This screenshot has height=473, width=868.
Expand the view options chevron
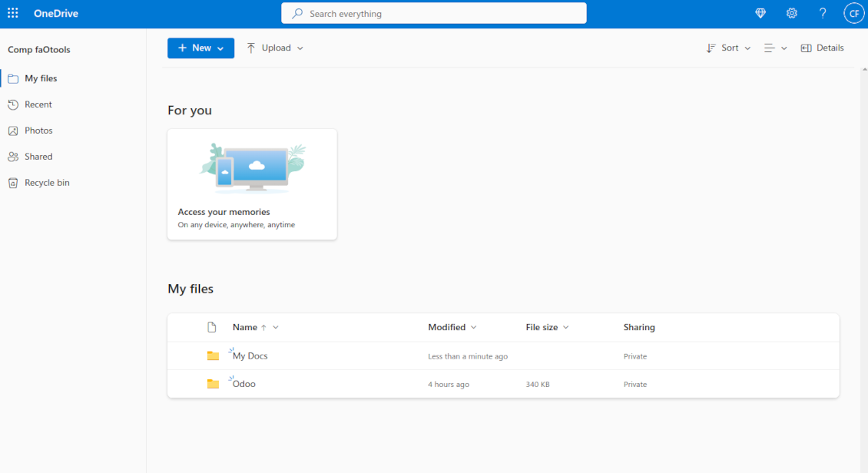pos(784,48)
